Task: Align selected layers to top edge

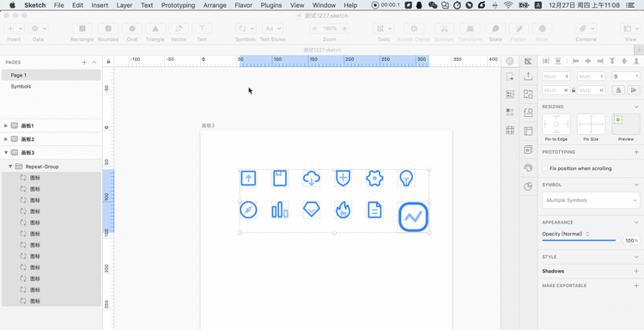Action: click(x=612, y=61)
